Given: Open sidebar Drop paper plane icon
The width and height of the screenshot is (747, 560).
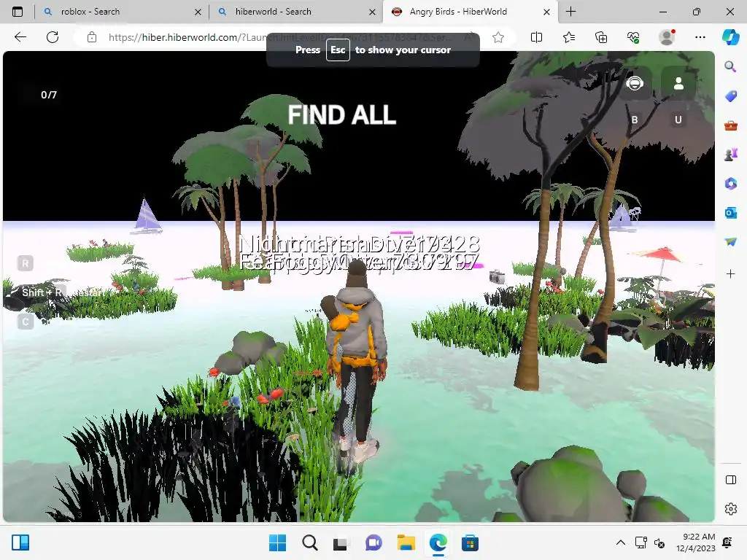Looking at the screenshot, I should [730, 242].
